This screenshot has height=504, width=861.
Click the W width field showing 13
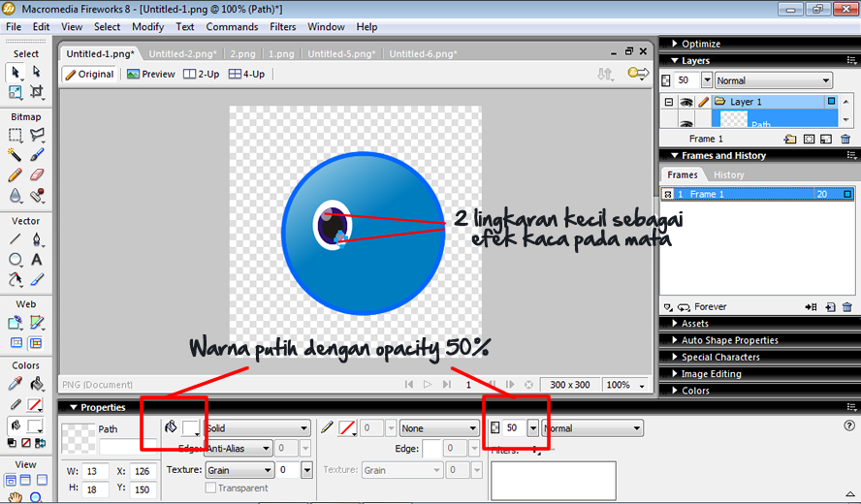(x=96, y=471)
